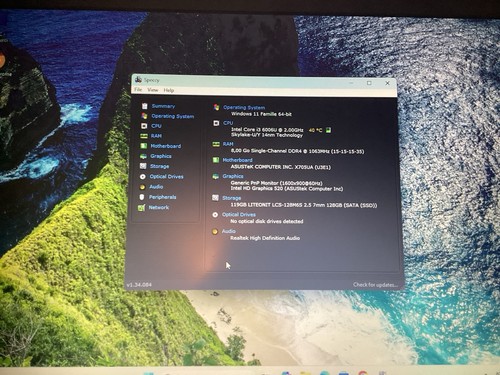This screenshot has width=500, height=375.
Task: Select Storage in the sidebar
Action: point(159,166)
